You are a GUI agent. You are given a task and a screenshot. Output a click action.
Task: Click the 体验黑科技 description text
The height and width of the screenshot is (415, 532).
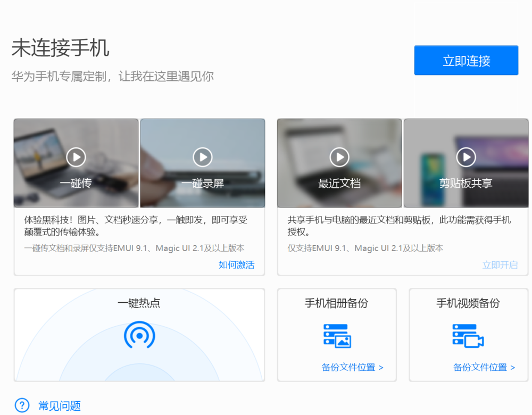136,226
